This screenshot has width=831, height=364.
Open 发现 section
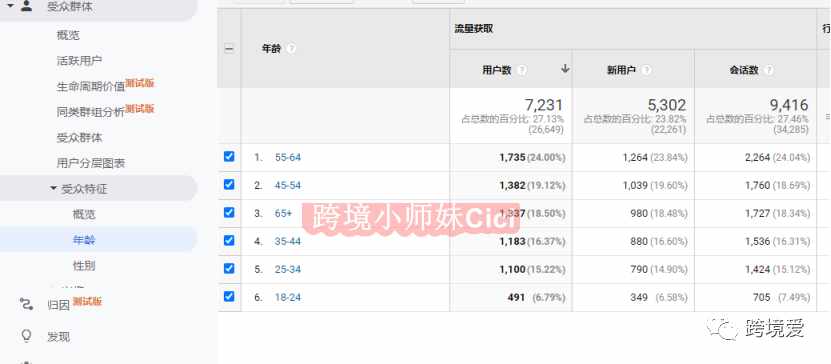58,337
